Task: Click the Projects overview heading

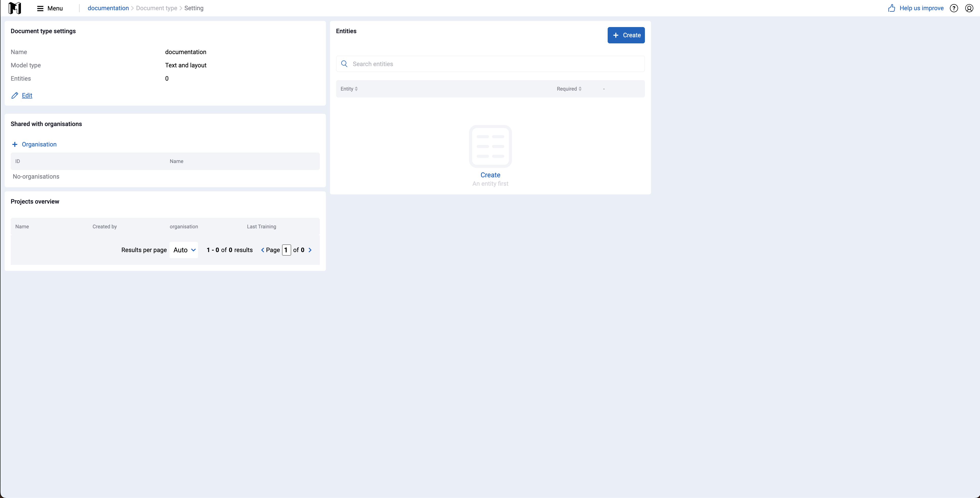Action: click(x=35, y=202)
